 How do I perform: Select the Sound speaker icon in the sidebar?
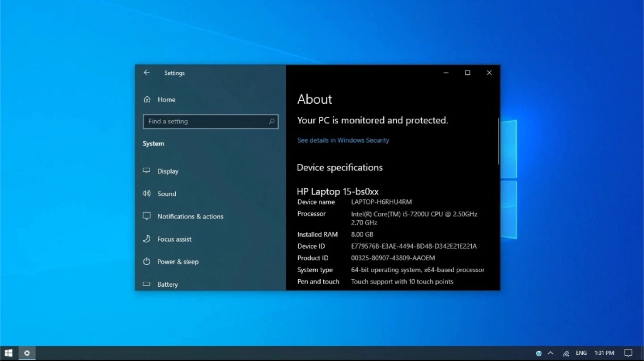pyautogui.click(x=147, y=193)
